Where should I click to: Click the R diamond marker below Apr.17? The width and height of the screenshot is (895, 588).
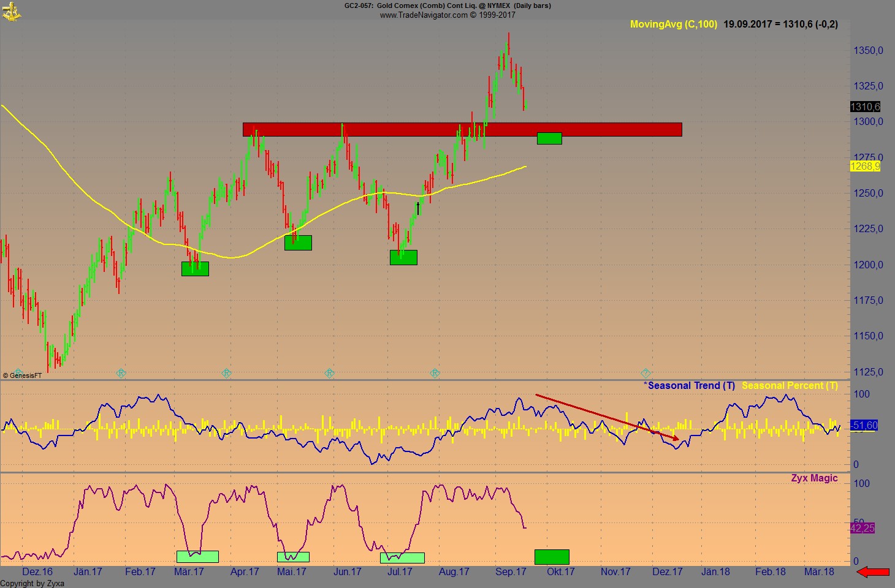(x=226, y=372)
